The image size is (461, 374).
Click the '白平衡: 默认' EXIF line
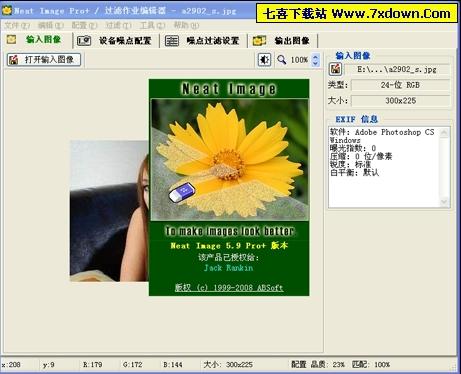point(354,172)
